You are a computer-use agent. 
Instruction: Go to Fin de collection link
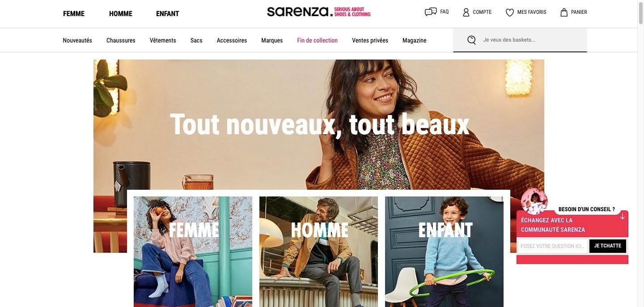point(318,40)
